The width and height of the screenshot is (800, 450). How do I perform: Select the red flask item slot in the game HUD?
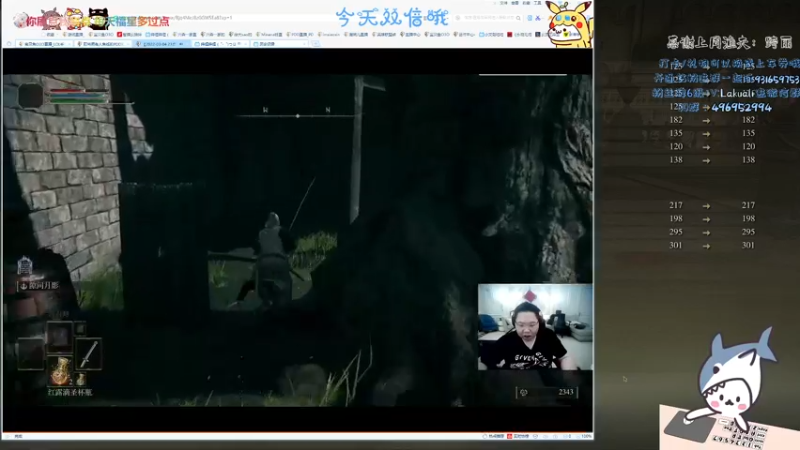(60, 371)
